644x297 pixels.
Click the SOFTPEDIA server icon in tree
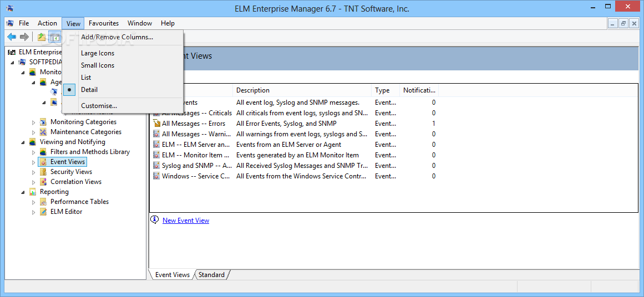[x=23, y=62]
